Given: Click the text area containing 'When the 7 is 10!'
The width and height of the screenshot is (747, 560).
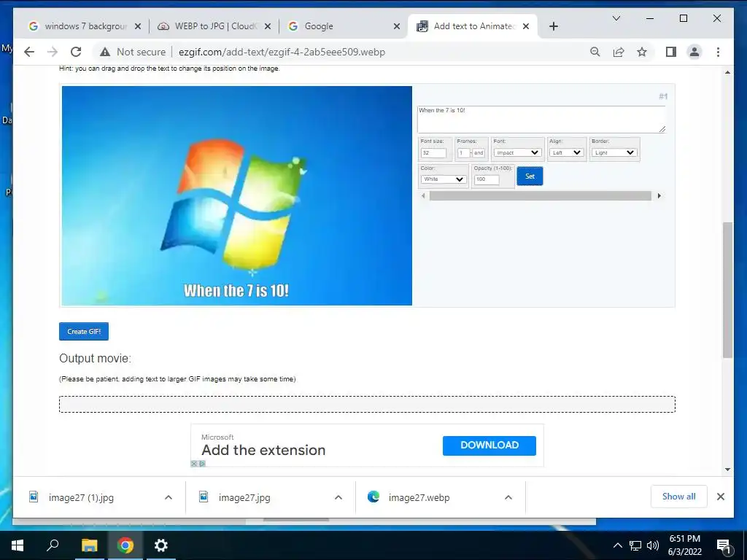Looking at the screenshot, I should (x=541, y=119).
